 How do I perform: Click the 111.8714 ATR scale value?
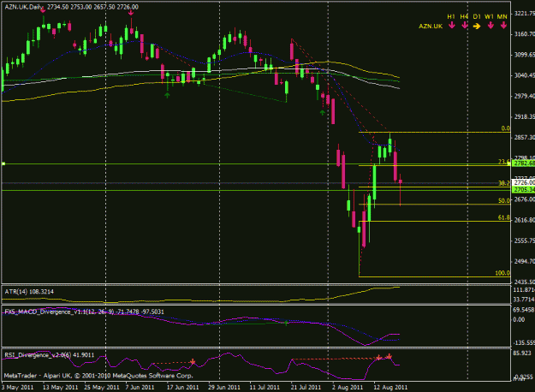point(524,289)
